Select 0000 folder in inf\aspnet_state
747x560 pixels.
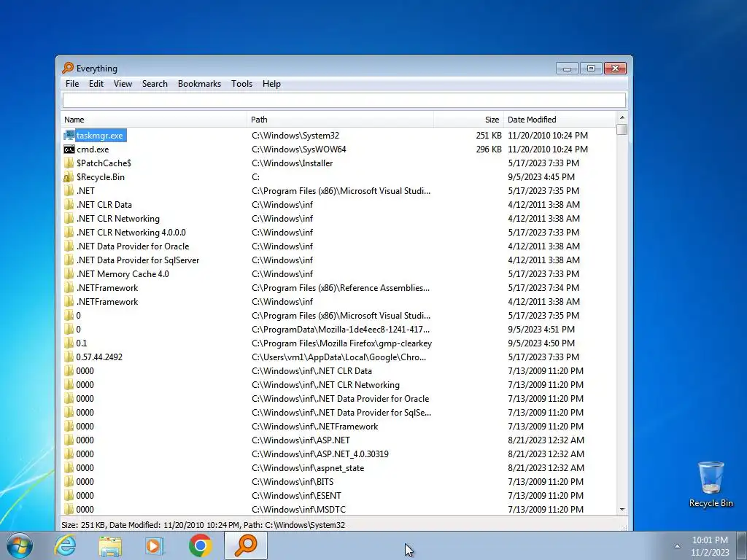click(85, 468)
